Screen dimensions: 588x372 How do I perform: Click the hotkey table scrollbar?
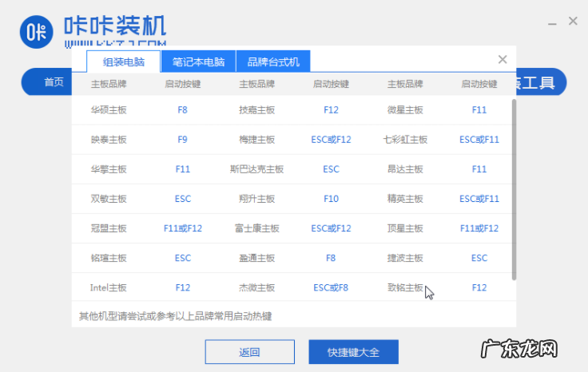(514, 189)
